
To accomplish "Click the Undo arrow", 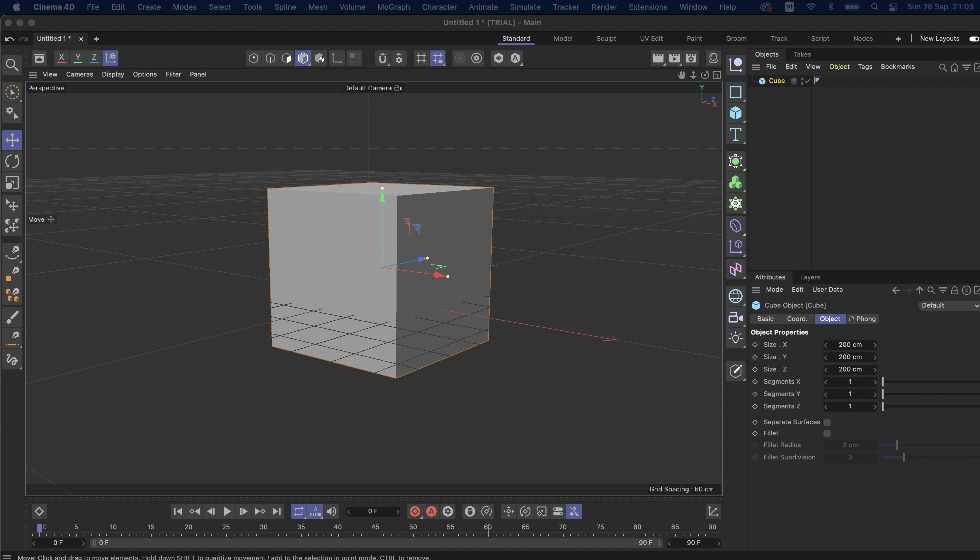I will click(x=10, y=39).
